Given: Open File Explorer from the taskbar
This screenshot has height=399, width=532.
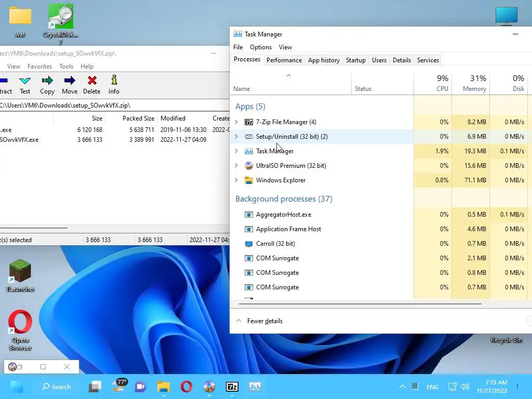Looking at the screenshot, I should click(x=164, y=387).
